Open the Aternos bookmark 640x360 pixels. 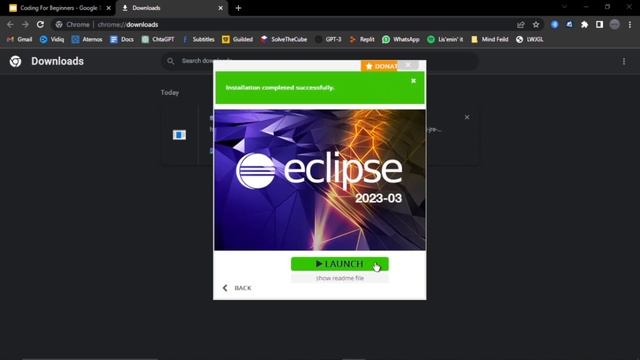[x=87, y=39]
